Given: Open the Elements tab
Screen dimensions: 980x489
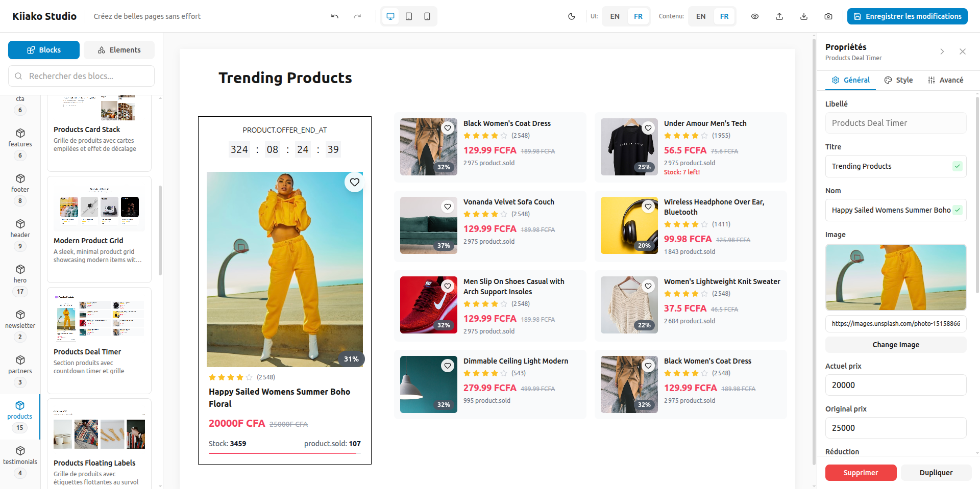Looking at the screenshot, I should coord(119,50).
